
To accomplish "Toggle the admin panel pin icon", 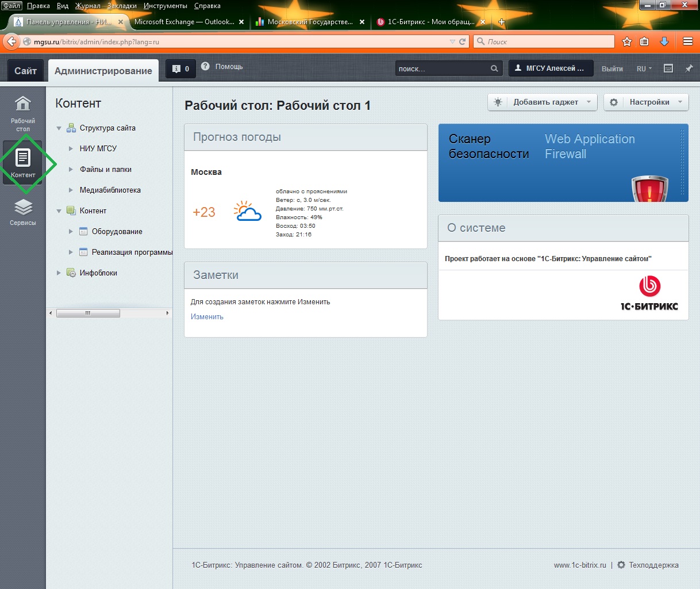I will [x=689, y=68].
